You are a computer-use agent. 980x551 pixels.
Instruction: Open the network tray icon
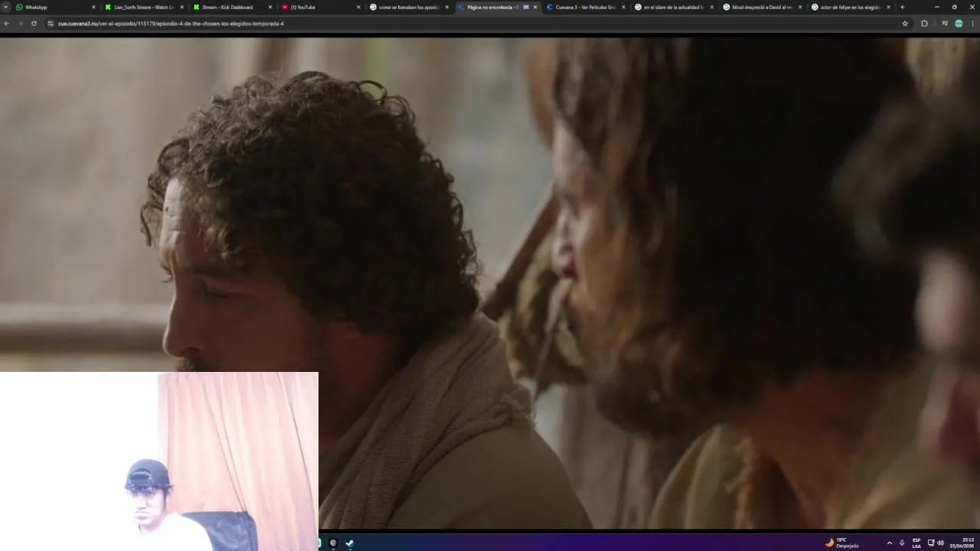[x=931, y=543]
